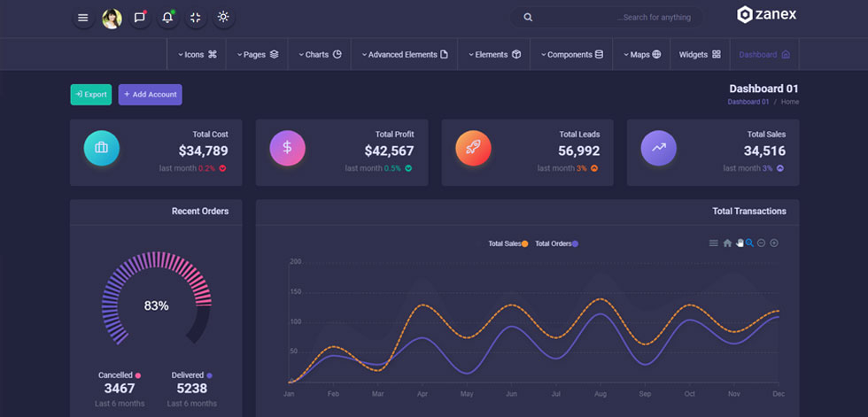Click the Icons command symbol icon
The width and height of the screenshot is (868, 417).
[213, 54]
